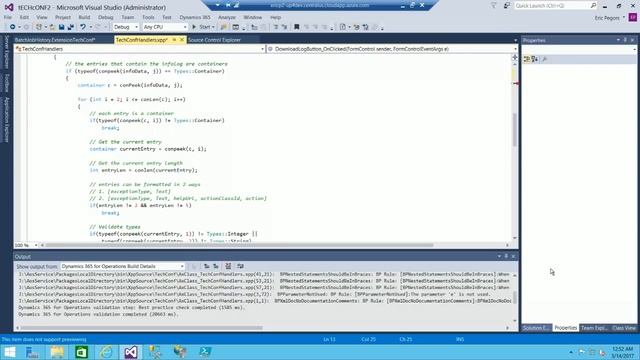Toggle Word Wrap in the Output toolbar
The height and width of the screenshot is (360, 640).
tap(240, 266)
